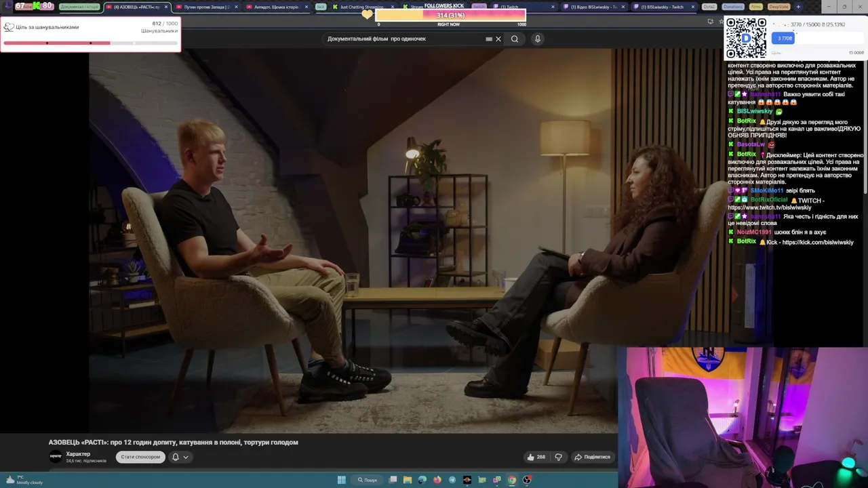The image size is (868, 488).
Task: Open Task View on taskbar
Action: click(393, 480)
